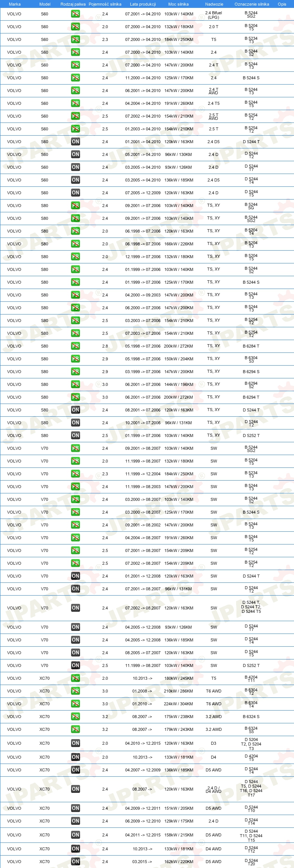Click diesel ON icon in XC70 129kW / 175KM row

(x=75, y=821)
